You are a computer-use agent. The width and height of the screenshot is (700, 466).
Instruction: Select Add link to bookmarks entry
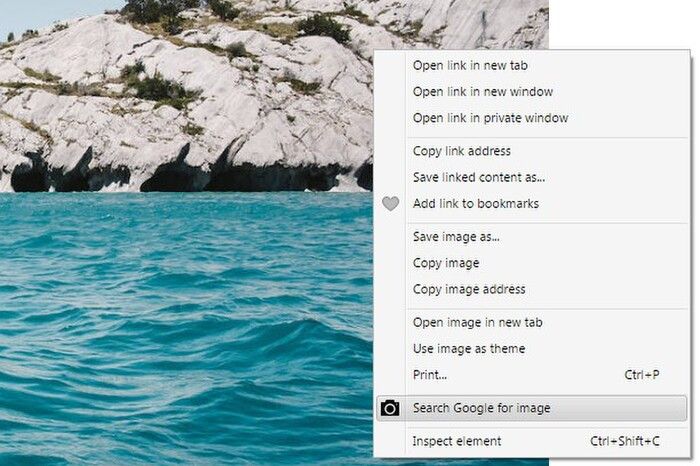[476, 204]
